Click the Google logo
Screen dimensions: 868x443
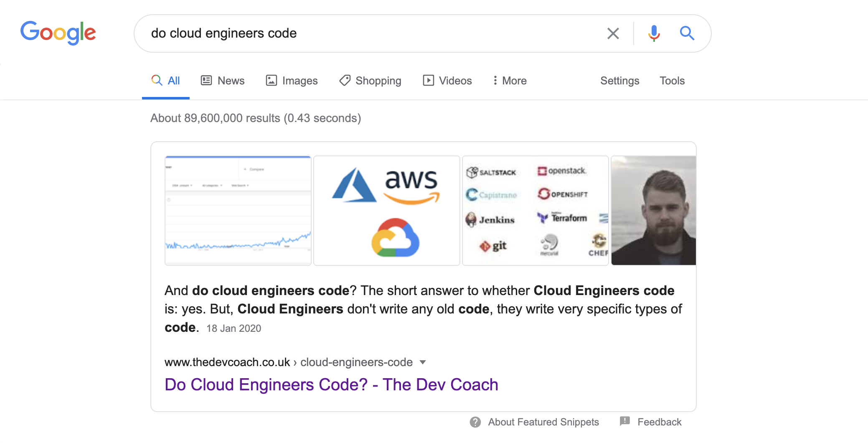tap(58, 33)
